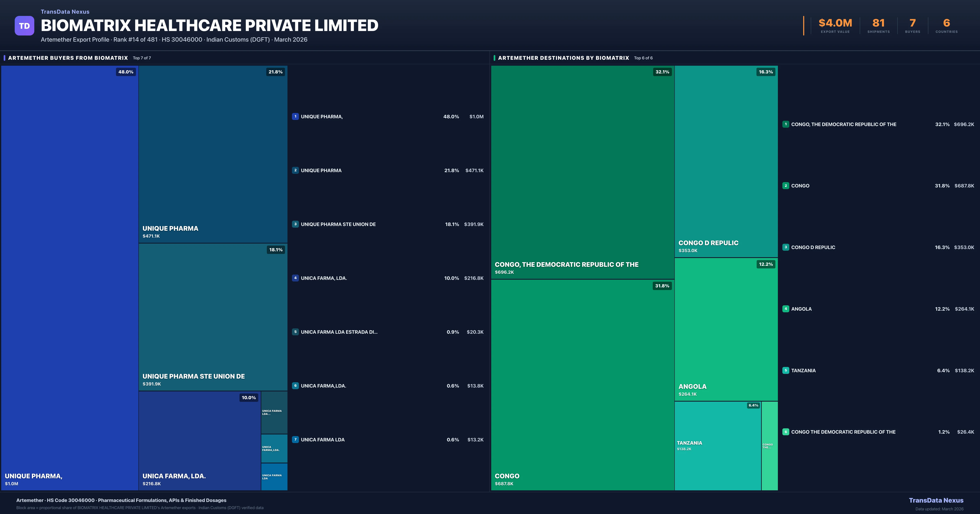Click the 32.1% badge on Congo block
This screenshot has width=980, height=514.
click(x=662, y=72)
